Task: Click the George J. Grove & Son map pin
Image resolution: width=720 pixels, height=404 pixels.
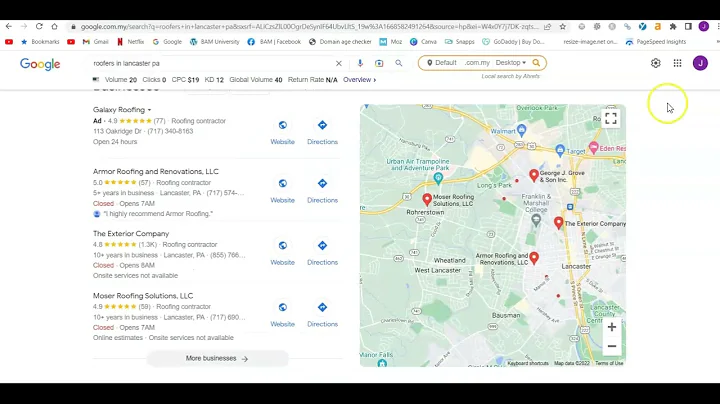Action: click(x=534, y=175)
